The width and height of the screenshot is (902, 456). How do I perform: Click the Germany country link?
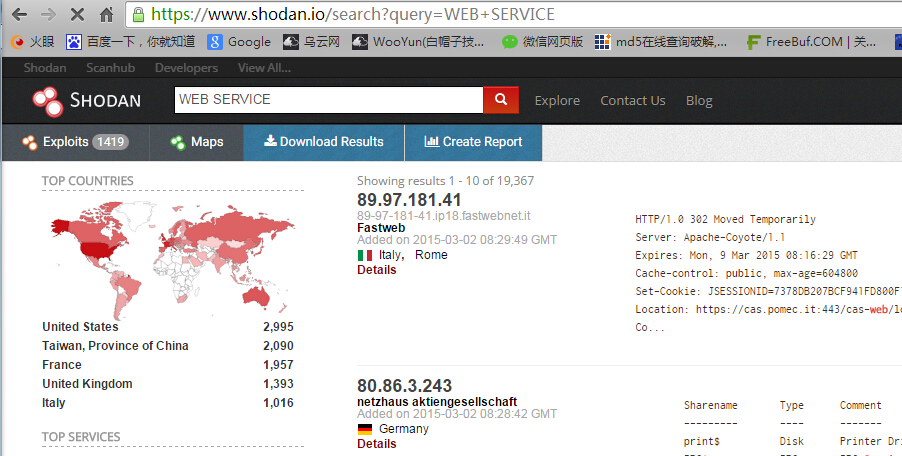404,429
